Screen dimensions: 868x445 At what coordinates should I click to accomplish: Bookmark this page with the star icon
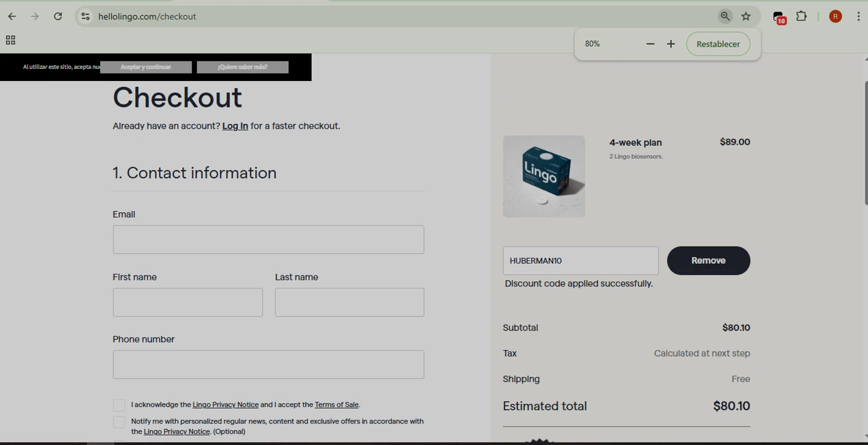click(746, 16)
